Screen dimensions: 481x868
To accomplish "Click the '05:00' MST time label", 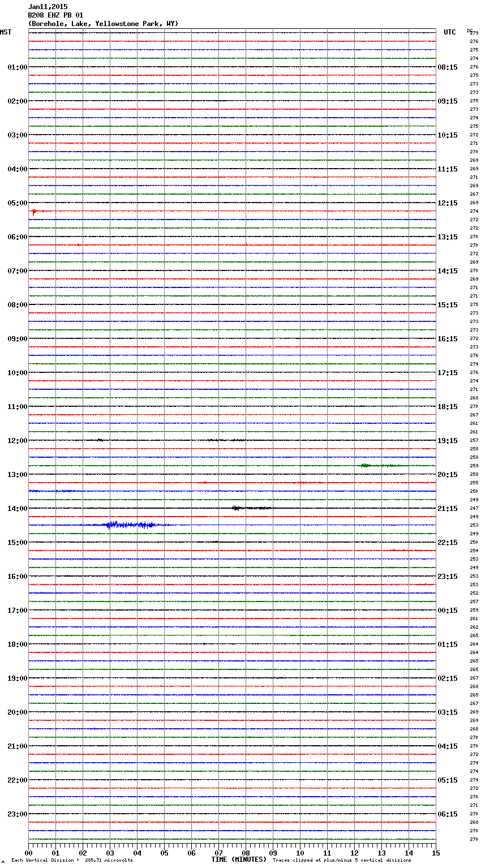I will click(17, 203).
